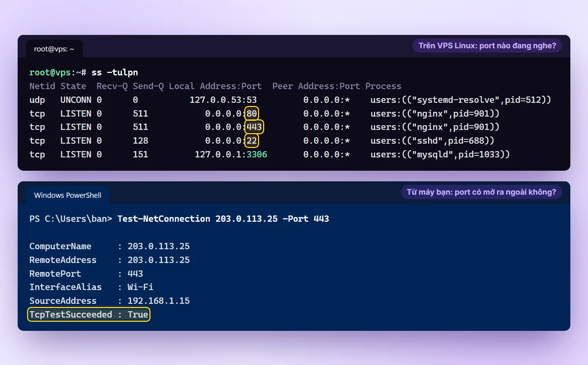The height and width of the screenshot is (365, 588).
Task: Click the 'Send-Q' column header
Action: [x=148, y=86]
